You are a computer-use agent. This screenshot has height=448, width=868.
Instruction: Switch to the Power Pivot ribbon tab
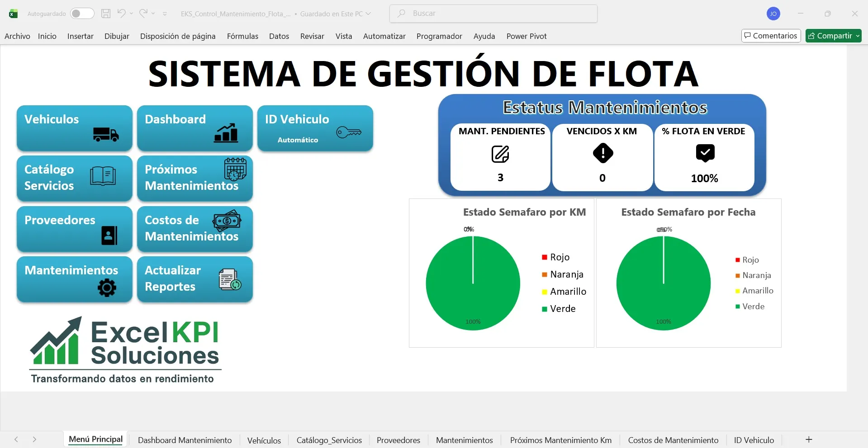coord(526,36)
